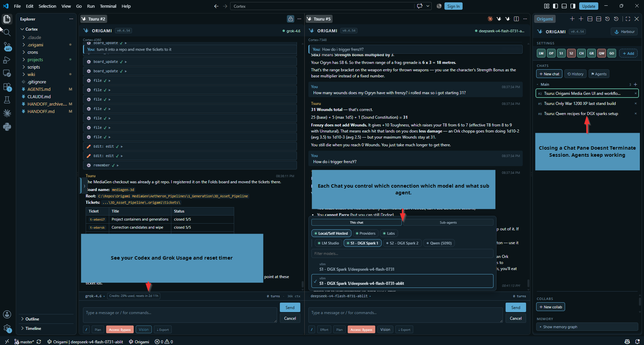Expand the Outline section

pyautogui.click(x=32, y=319)
